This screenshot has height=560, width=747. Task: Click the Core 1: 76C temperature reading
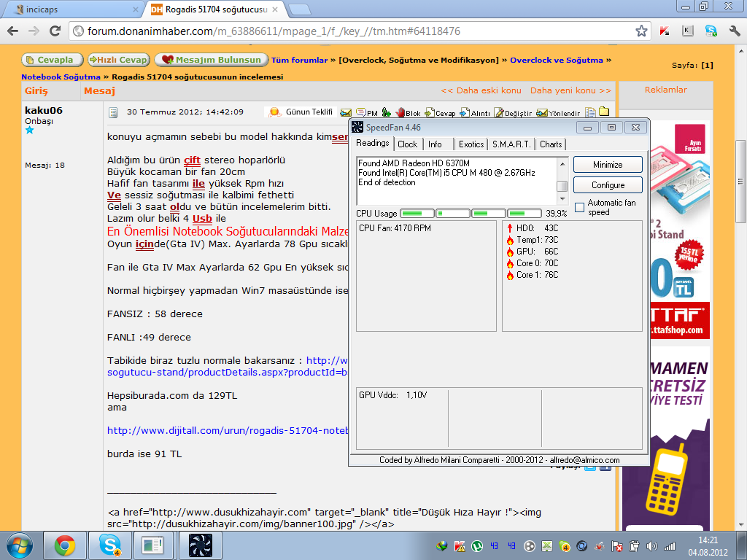[533, 275]
